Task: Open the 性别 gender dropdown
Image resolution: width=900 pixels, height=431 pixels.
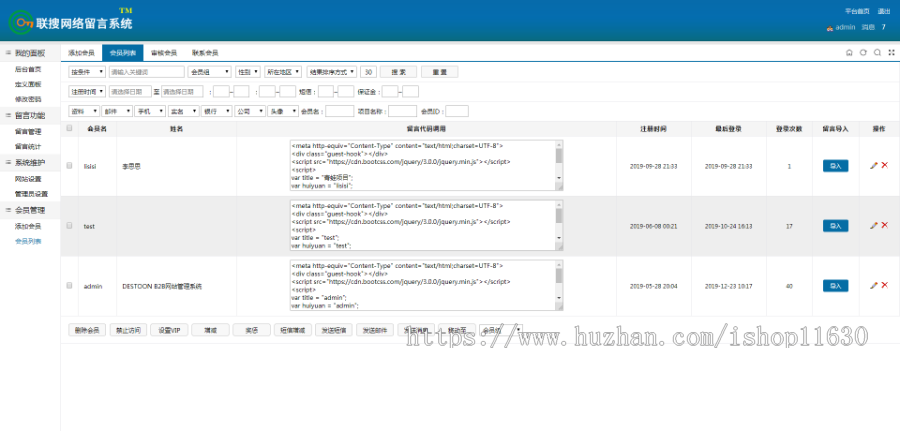Action: [248, 72]
